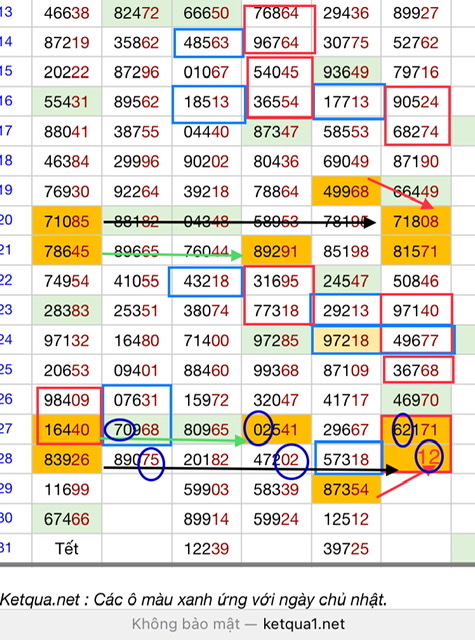475x640 pixels.
Task: Click the Tết cell in row 31
Action: [67, 548]
